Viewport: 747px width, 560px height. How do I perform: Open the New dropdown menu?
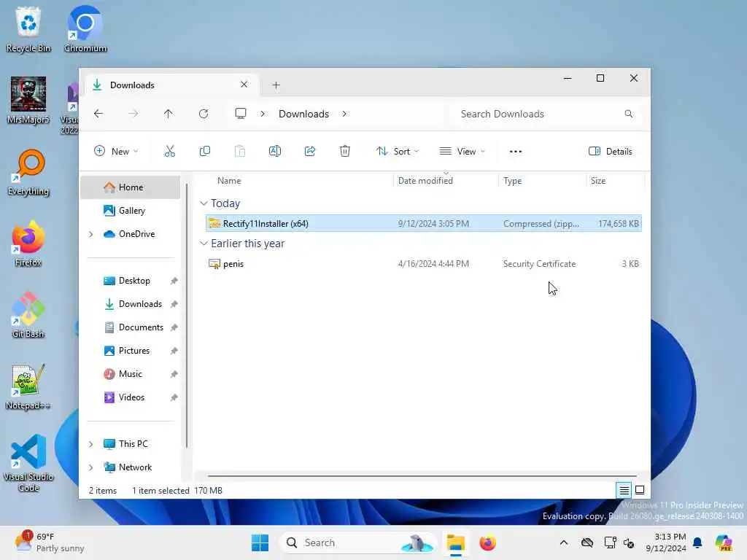(x=116, y=152)
